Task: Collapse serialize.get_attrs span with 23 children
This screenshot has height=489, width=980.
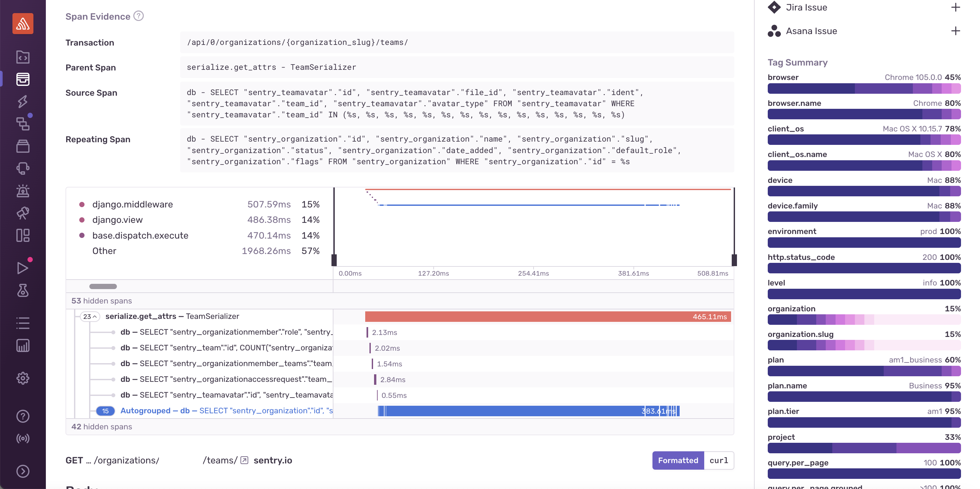Action: pos(90,317)
